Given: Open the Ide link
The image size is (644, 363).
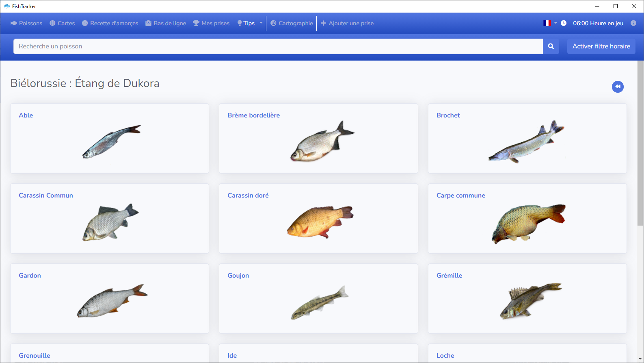Looking at the screenshot, I should 232,356.
